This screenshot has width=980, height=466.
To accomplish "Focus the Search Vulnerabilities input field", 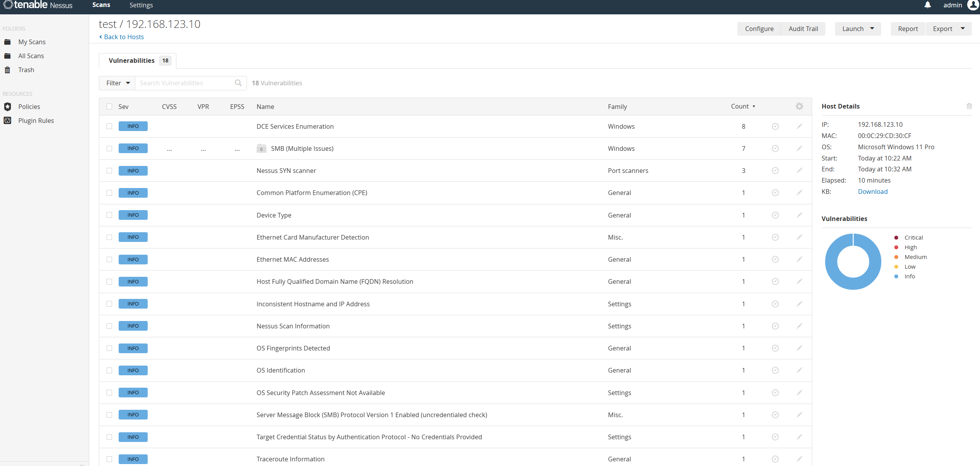I will pos(185,83).
